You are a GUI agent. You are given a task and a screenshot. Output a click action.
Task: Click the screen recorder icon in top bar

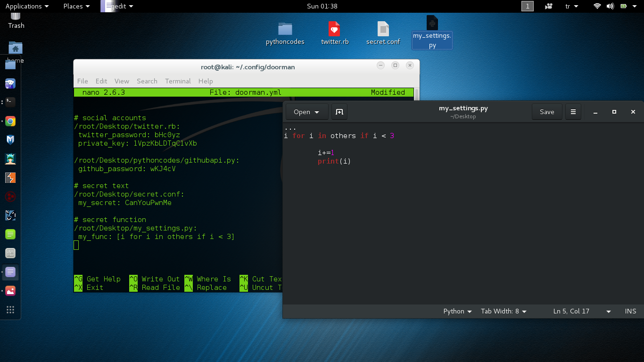(548, 6)
